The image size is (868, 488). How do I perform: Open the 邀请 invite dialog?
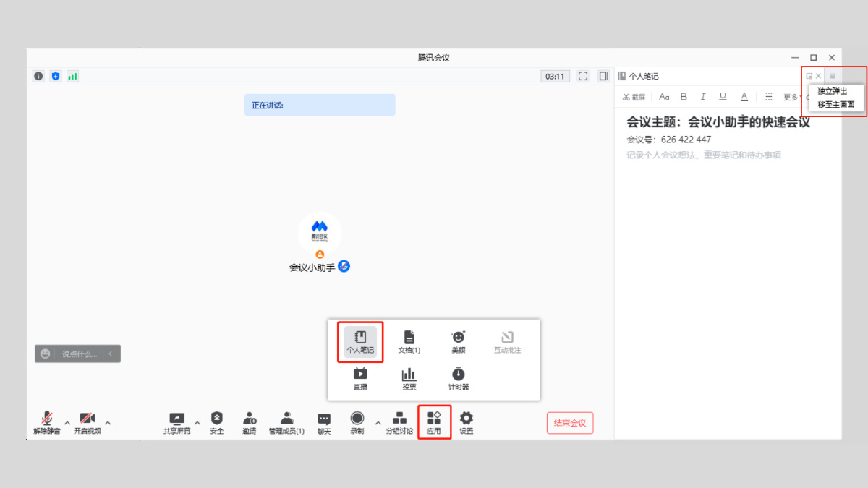coord(250,423)
